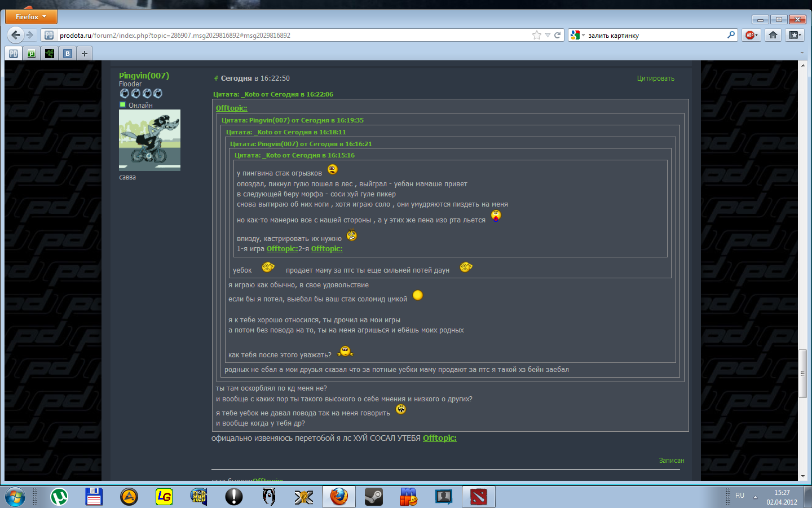Image resolution: width=812 pixels, height=508 pixels.
Task: Launch uTorrent from the taskbar
Action: 59,497
